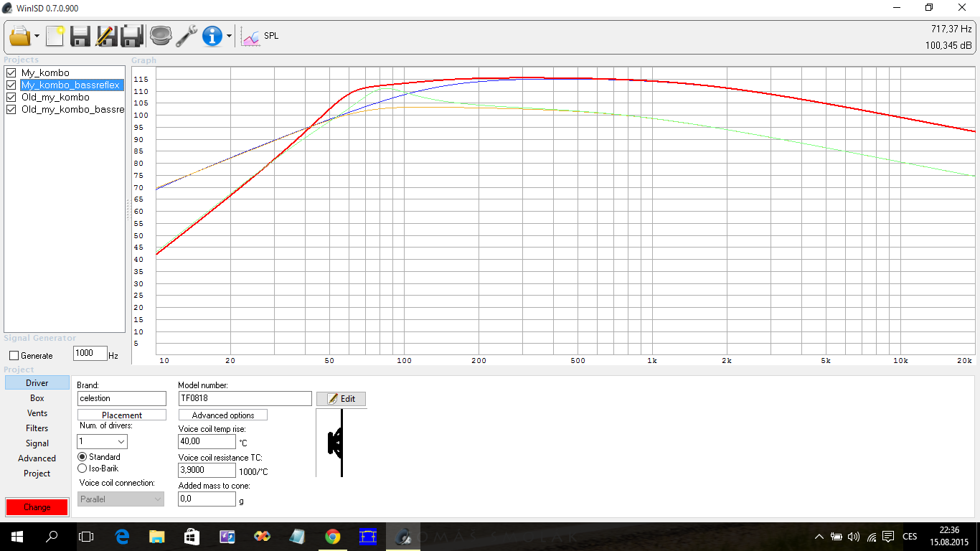Screen dimensions: 980x551
Task: Open the driver database speaker icon
Action: point(160,36)
